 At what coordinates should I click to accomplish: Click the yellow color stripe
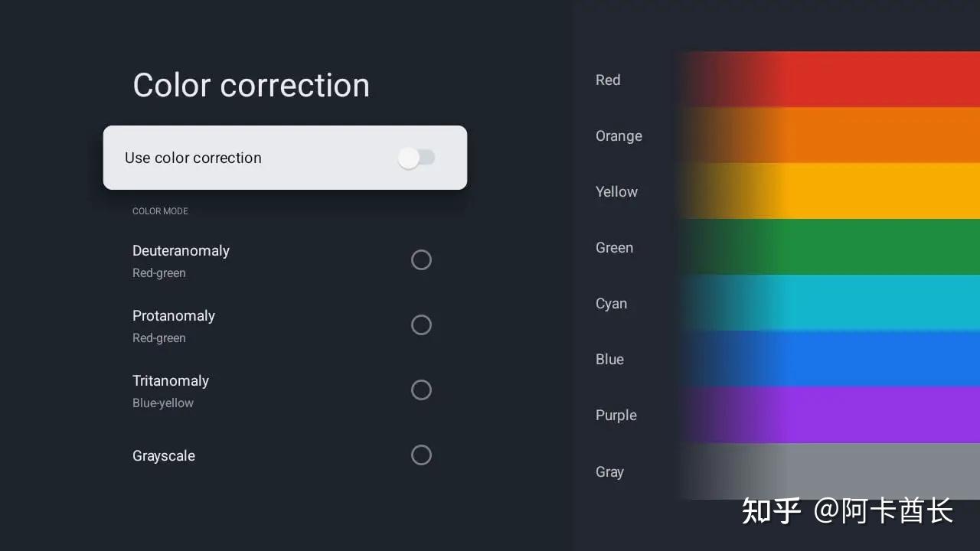pos(842,191)
